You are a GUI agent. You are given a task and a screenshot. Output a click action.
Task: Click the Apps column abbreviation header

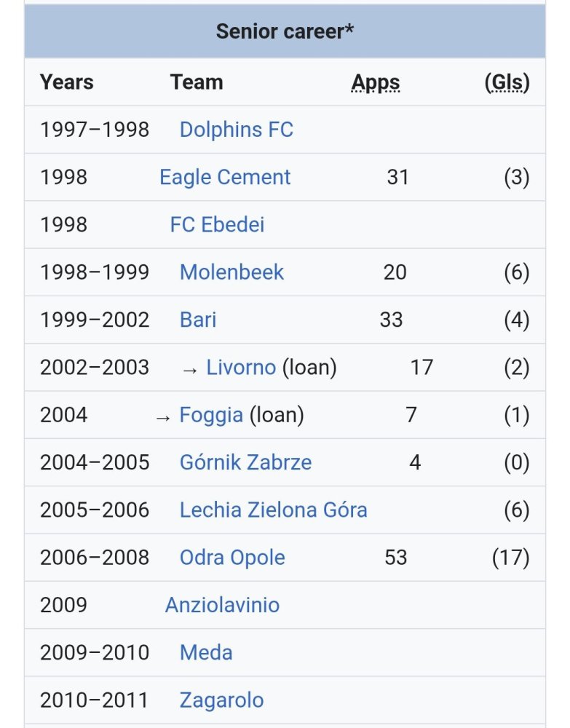click(376, 83)
